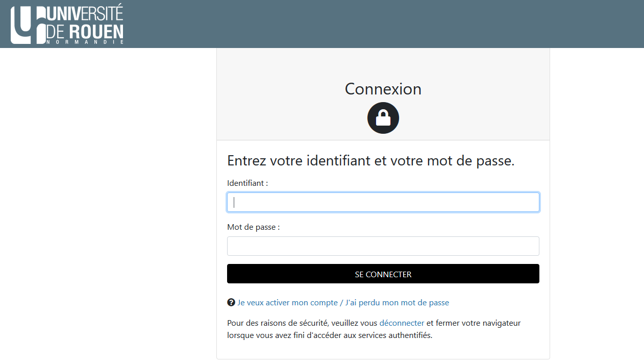644x363 pixels.
Task: Click the "Entrez votre identifiant" instruction heading
Action: pyautogui.click(x=370, y=161)
